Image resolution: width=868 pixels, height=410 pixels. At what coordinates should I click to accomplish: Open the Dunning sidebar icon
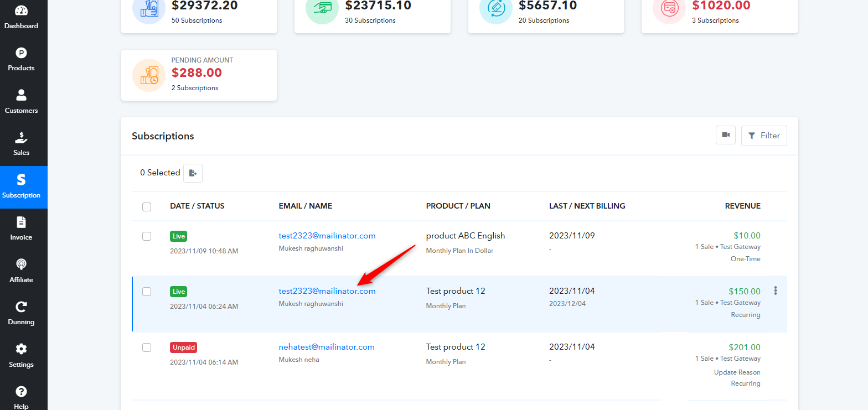pos(21,307)
